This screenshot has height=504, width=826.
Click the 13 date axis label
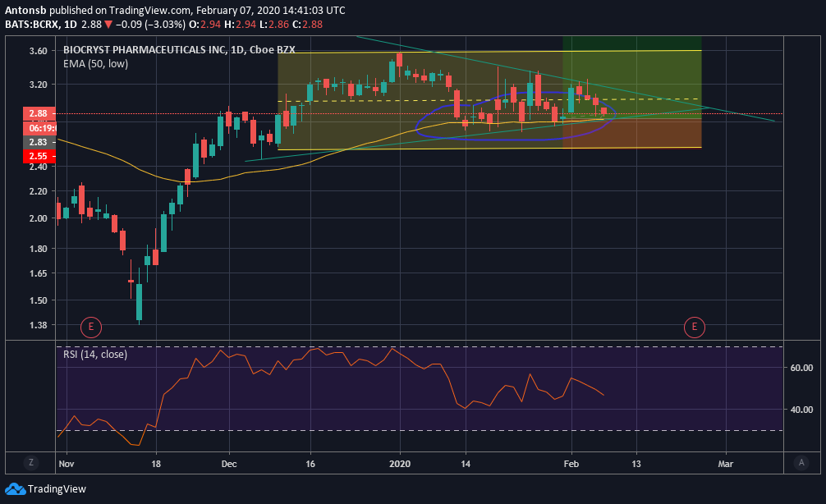[636, 464]
